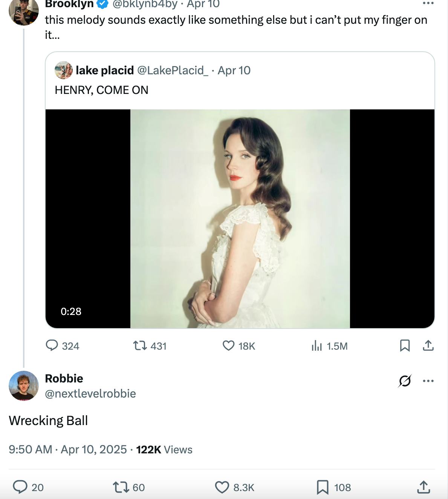Open the retweet menu showing 431 reposts
The width and height of the screenshot is (448, 499).
[142, 346]
